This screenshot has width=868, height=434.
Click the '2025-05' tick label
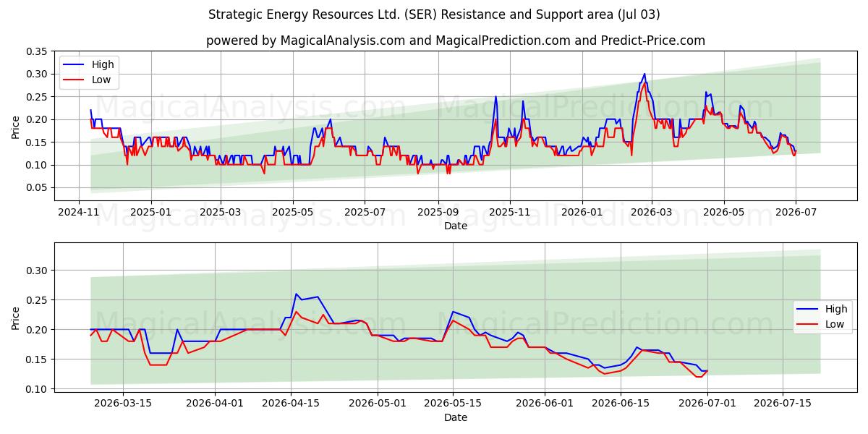292,212
